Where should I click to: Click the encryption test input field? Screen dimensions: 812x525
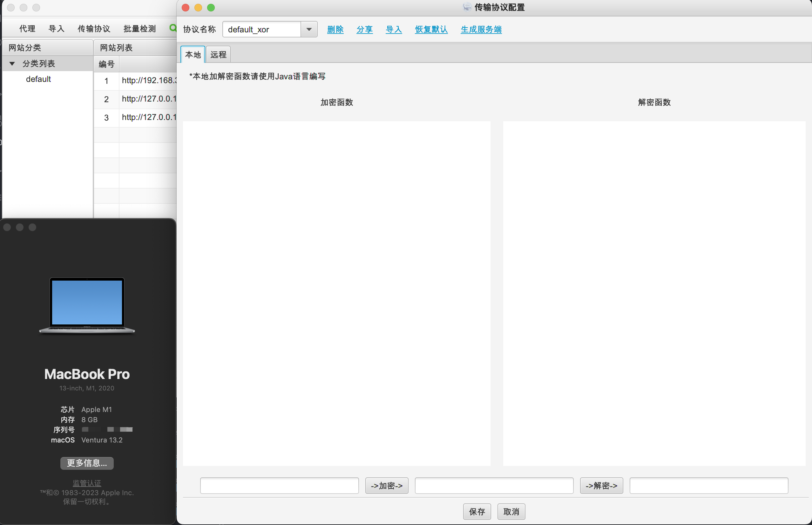(x=279, y=485)
